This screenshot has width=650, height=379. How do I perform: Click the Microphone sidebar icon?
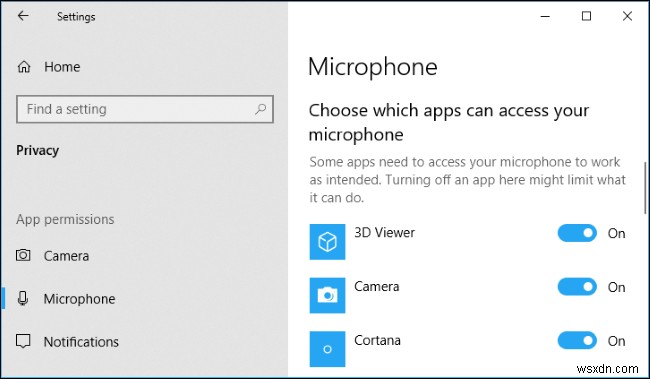(x=23, y=299)
